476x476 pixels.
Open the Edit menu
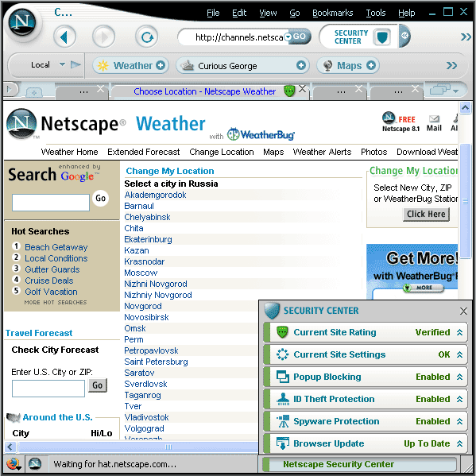(x=239, y=13)
